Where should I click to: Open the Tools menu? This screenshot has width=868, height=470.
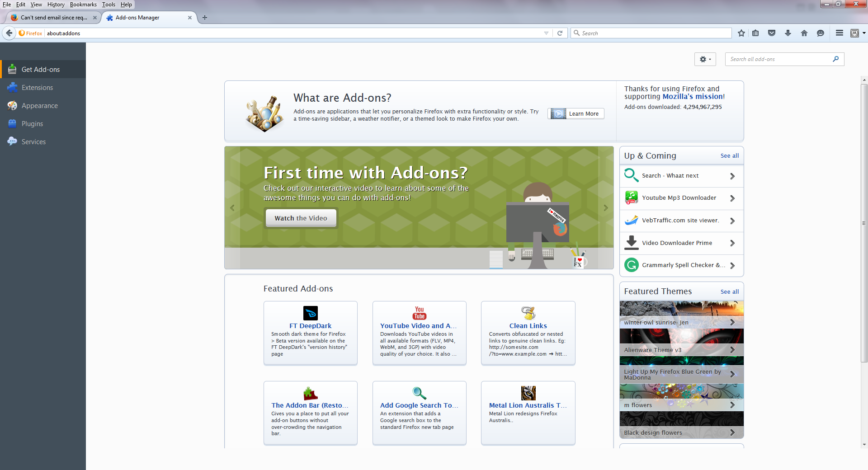(x=108, y=5)
